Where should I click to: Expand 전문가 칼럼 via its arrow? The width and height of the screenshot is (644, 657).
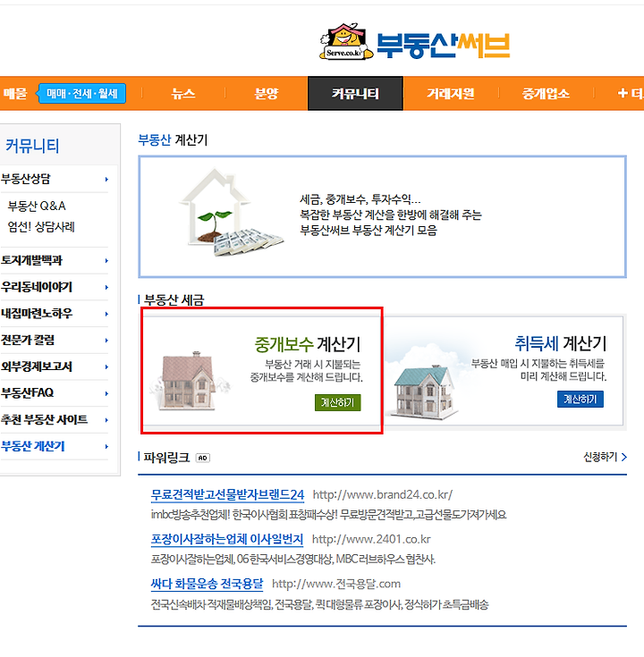pos(107,341)
